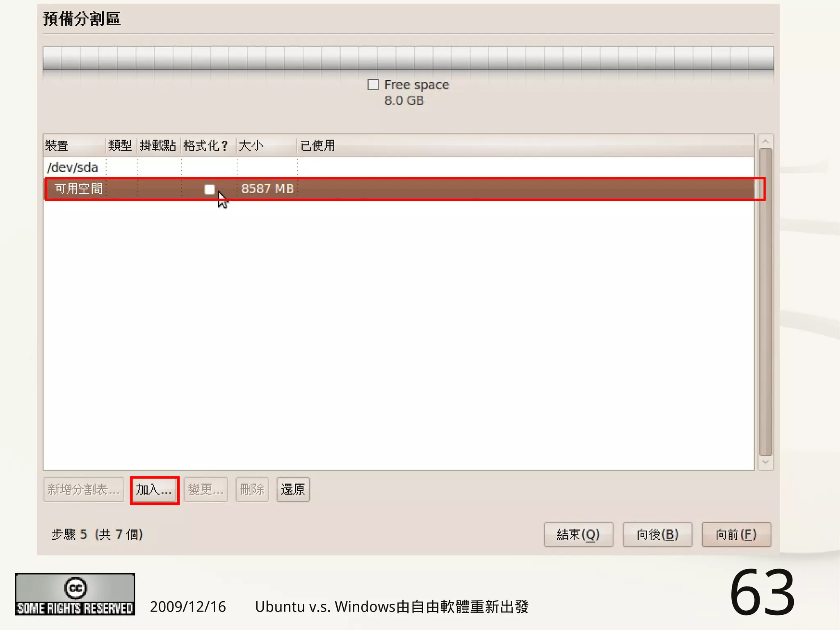
Task: Select the /dev/sda device row
Action: tap(399, 167)
